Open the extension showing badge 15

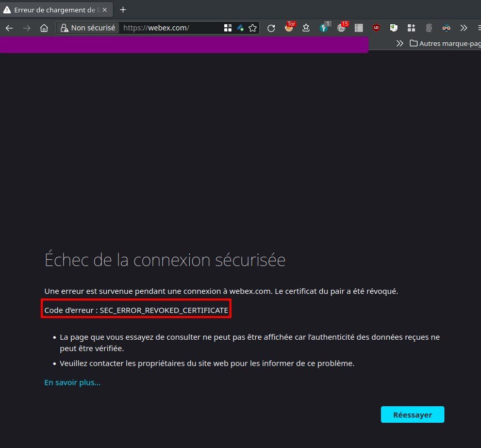point(342,28)
